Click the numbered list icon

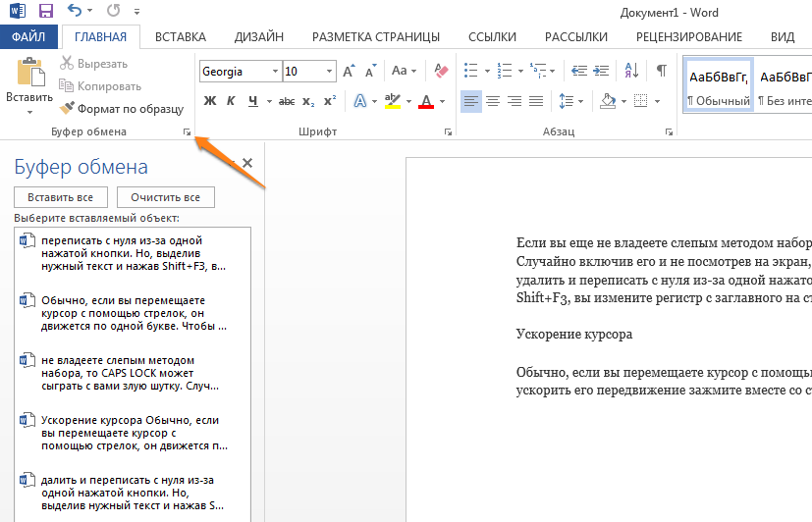505,71
